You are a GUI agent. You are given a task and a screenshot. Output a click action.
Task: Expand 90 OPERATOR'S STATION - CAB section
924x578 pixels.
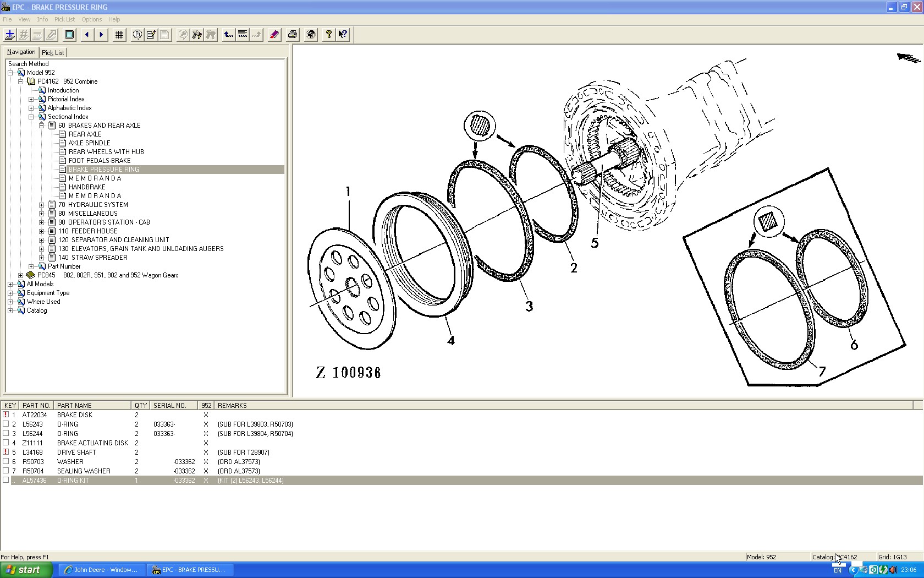tap(42, 222)
